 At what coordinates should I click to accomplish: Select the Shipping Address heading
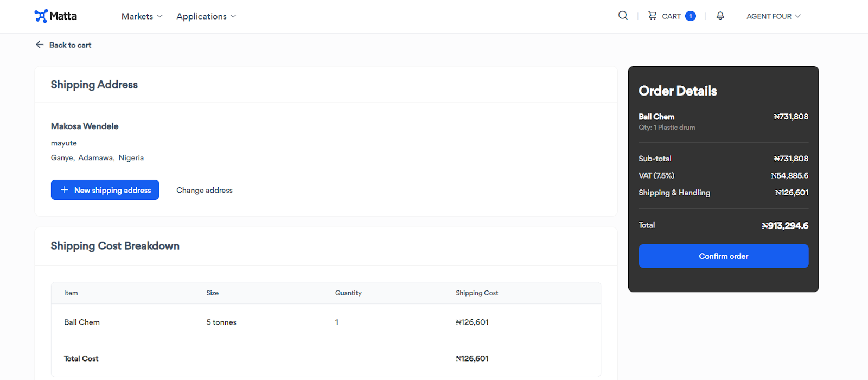coord(94,85)
